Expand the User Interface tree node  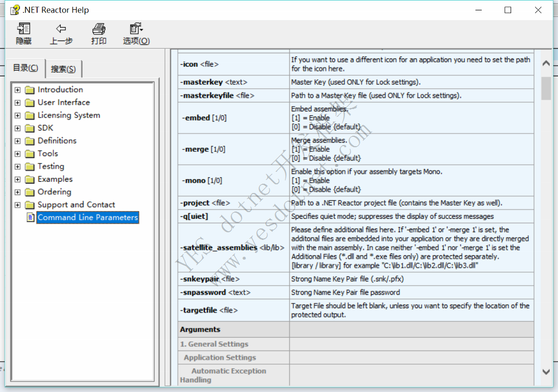pos(17,103)
